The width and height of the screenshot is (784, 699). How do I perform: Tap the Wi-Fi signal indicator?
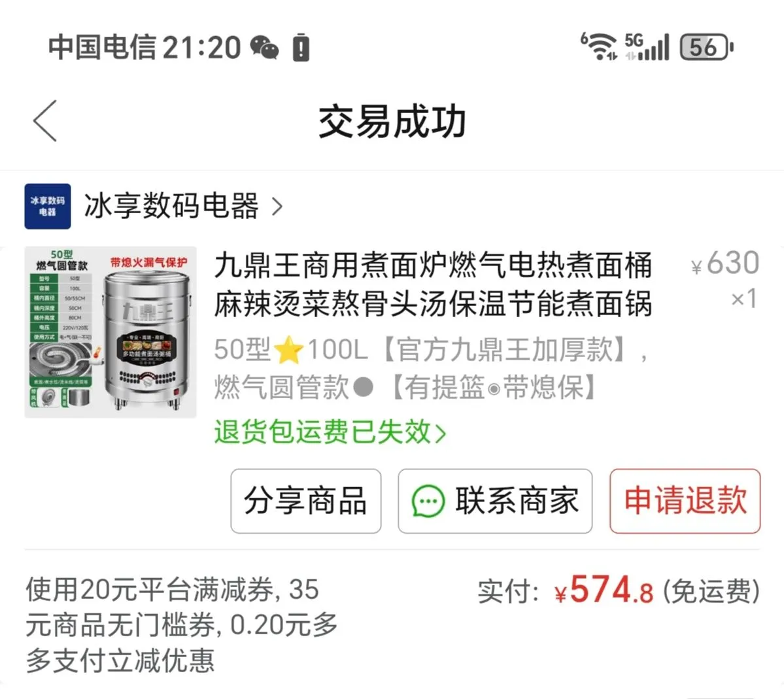click(599, 46)
